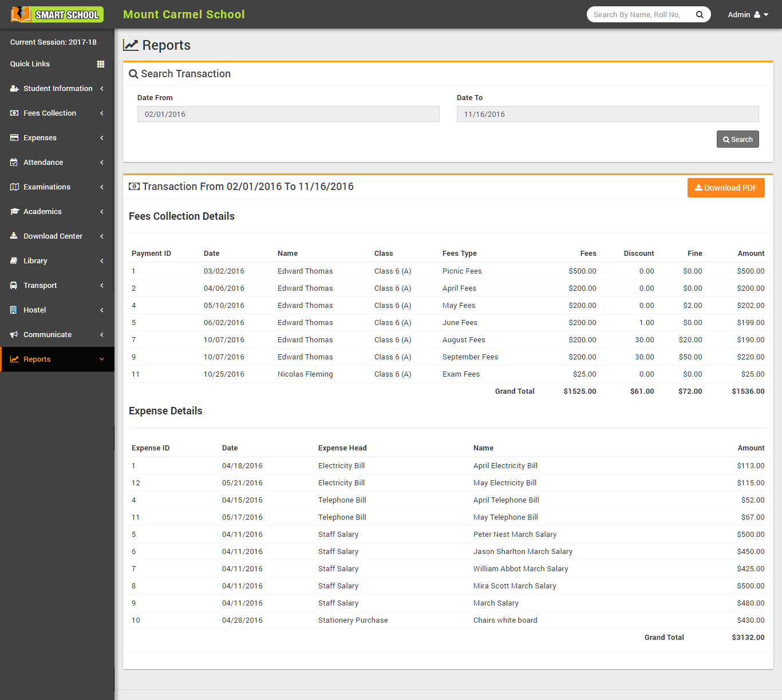The width and height of the screenshot is (782, 700).
Task: Click the search magnifier in the top bar
Action: coord(700,14)
